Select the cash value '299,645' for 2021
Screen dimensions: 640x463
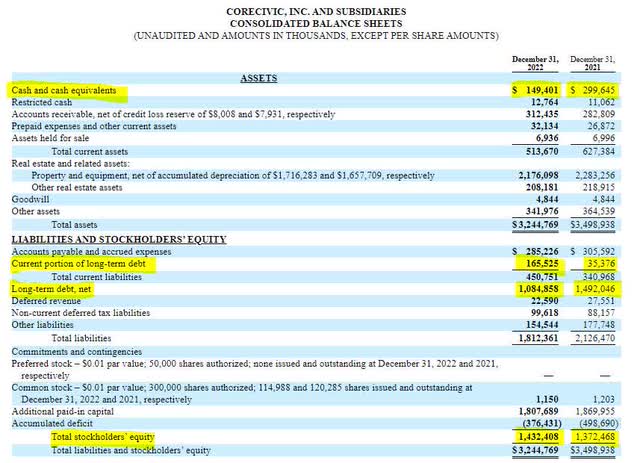(x=598, y=90)
